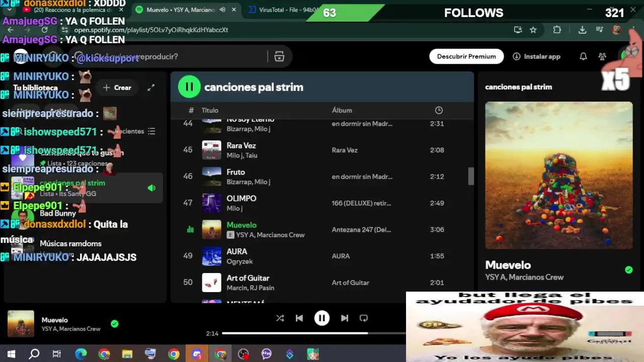Click the install-app icon in the address bar
Viewport: 644px width, 362px height.
point(518,30)
